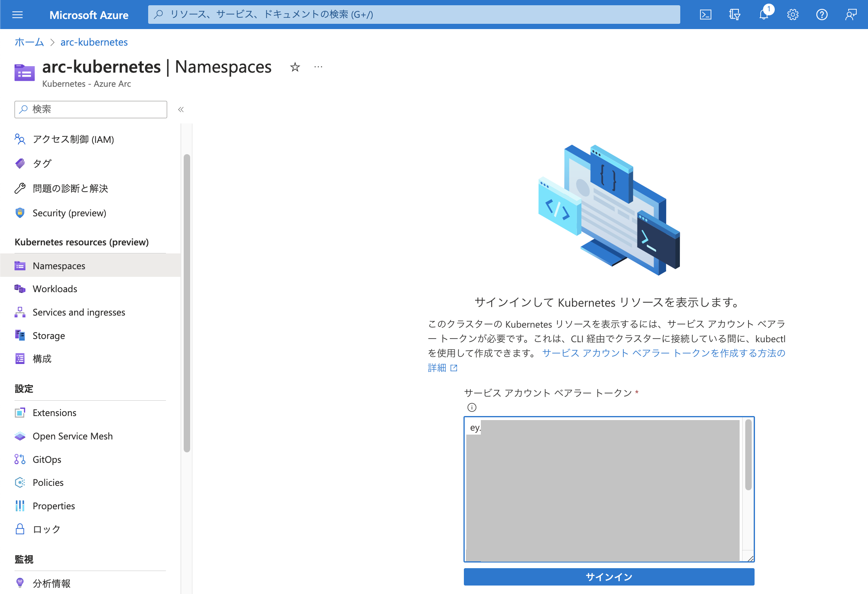The image size is (868, 594).
Task: Open the hamburger portal menu
Action: point(17,15)
